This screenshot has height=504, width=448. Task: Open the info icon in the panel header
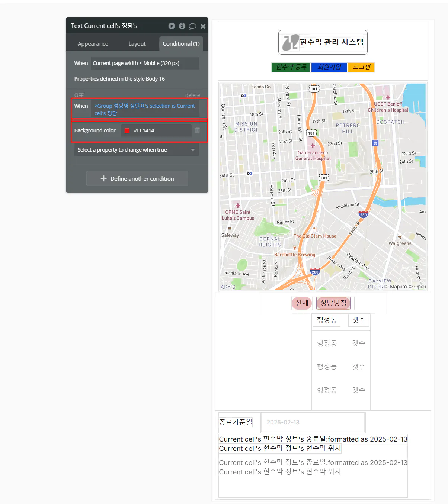[182, 26]
